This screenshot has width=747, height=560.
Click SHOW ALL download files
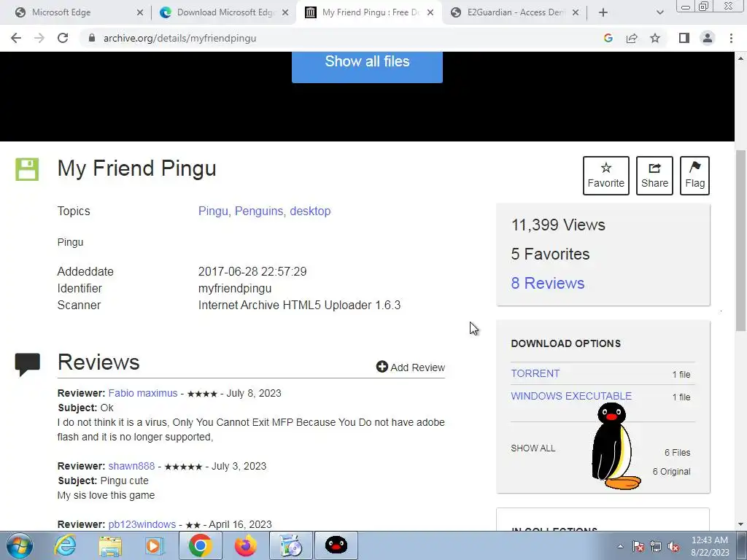click(x=533, y=448)
